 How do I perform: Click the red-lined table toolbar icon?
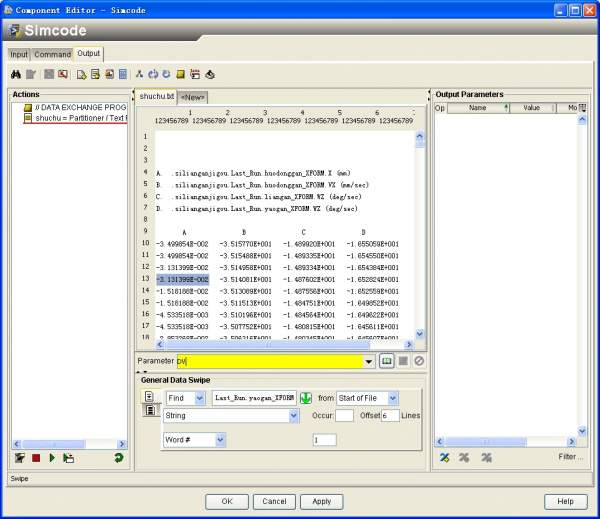[x=195, y=74]
